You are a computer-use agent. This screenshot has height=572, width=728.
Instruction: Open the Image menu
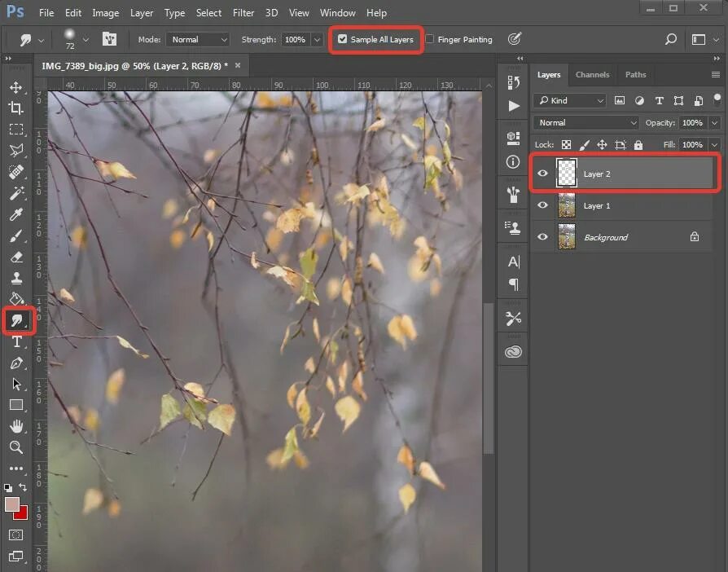(105, 12)
